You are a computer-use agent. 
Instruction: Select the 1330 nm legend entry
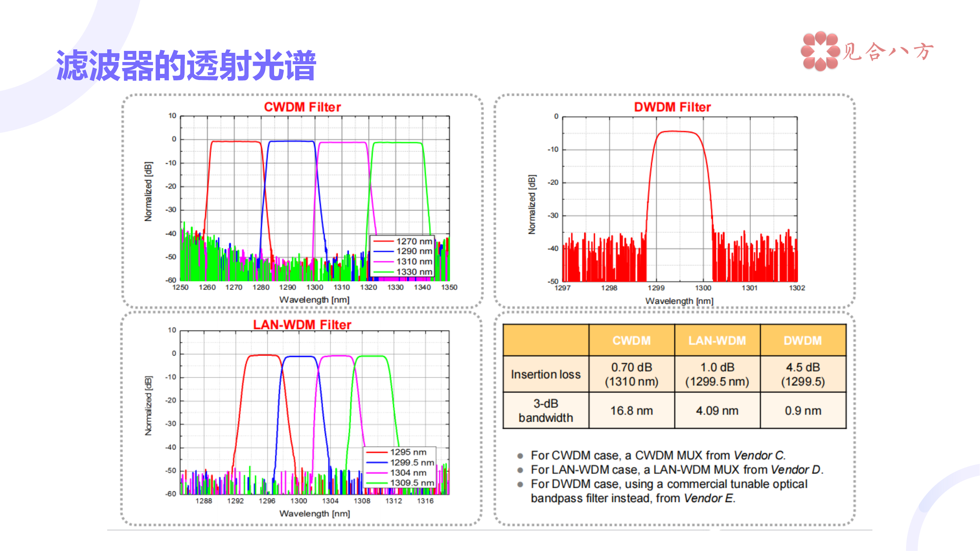403,272
